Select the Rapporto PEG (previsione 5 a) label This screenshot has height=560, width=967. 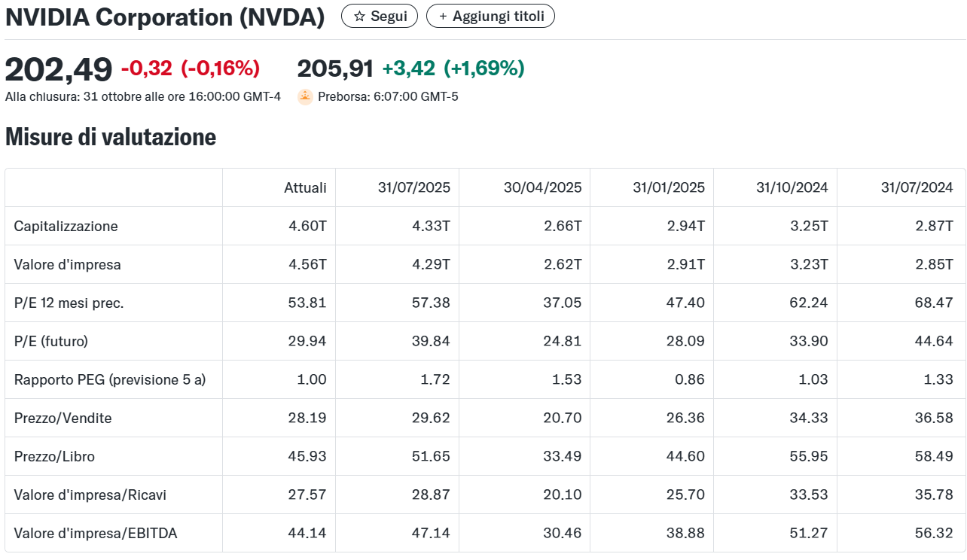[x=110, y=380]
